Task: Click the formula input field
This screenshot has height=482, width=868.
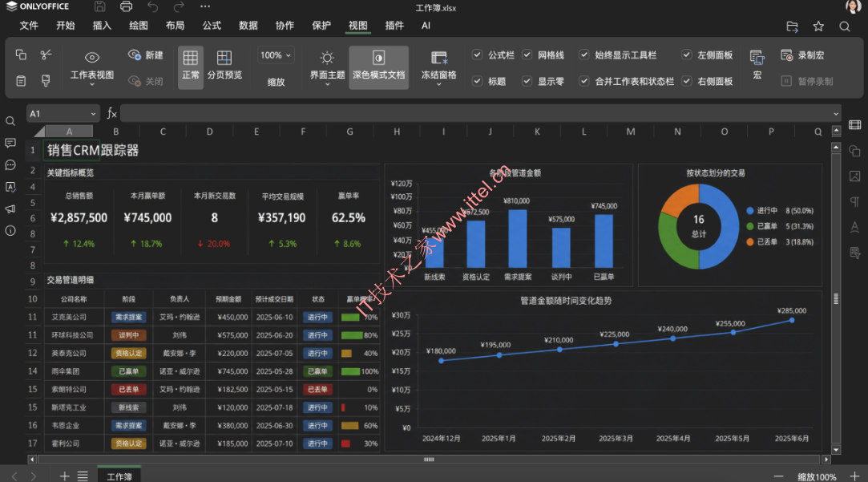Action: pyautogui.click(x=475, y=114)
